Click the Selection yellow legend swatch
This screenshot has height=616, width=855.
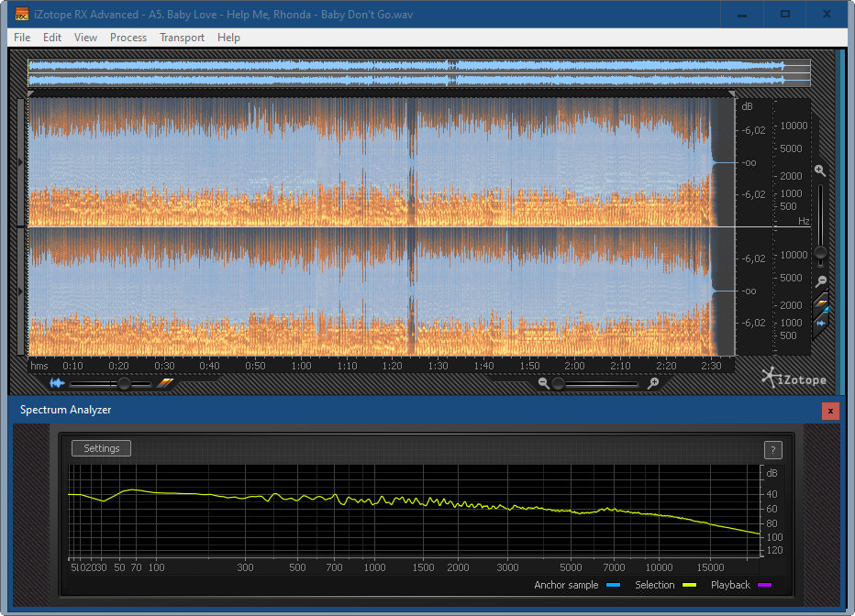click(689, 585)
